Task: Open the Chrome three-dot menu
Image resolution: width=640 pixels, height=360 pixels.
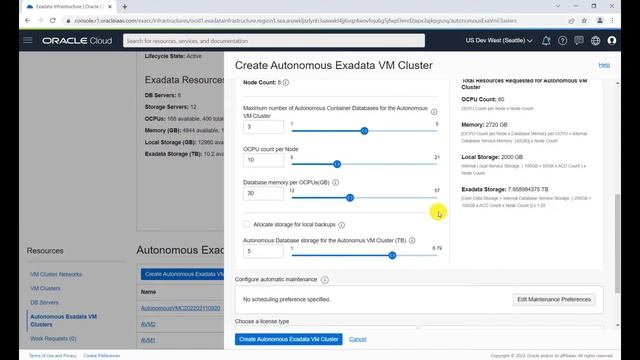Action: click(x=612, y=20)
